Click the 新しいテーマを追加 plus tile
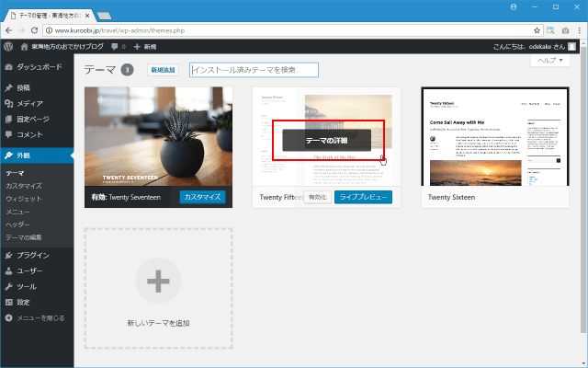The image size is (588, 368). coord(158,288)
